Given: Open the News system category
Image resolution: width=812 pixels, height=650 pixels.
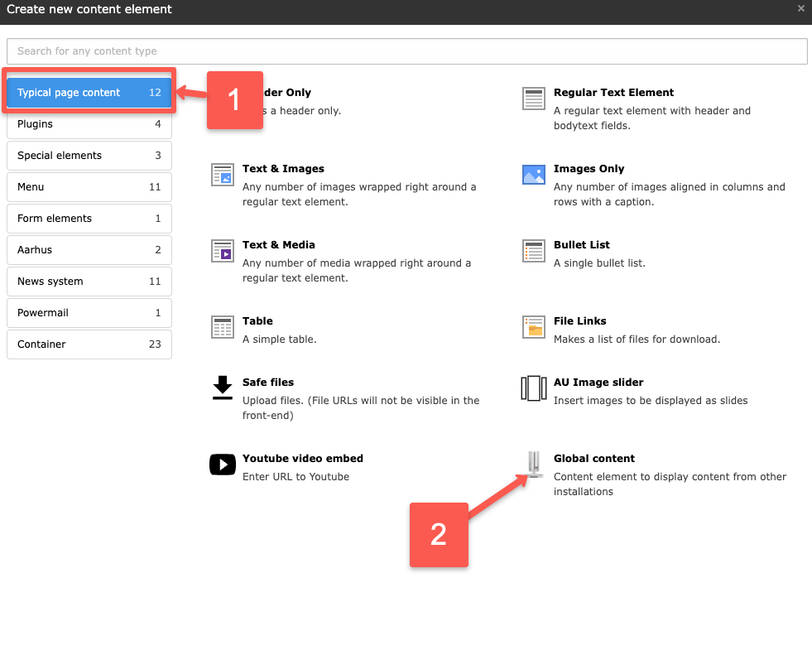Looking at the screenshot, I should pyautogui.click(x=89, y=282).
